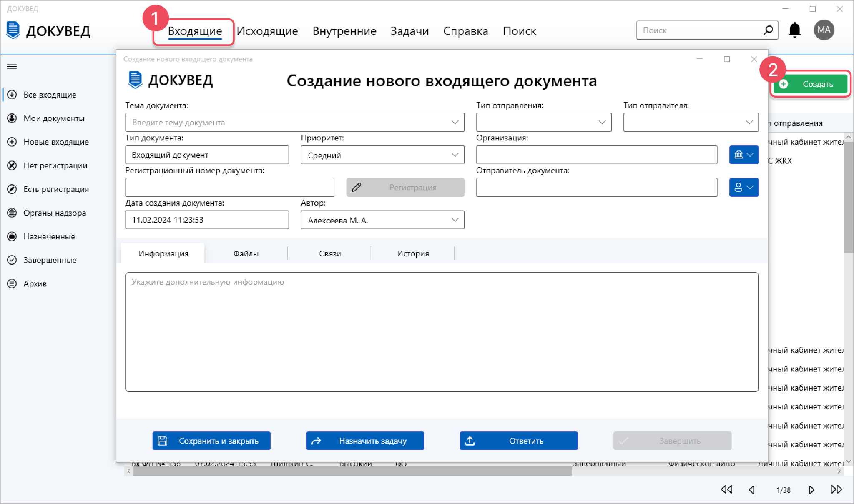The width and height of the screenshot is (854, 504).
Task: Click the Тип документа field
Action: (207, 155)
